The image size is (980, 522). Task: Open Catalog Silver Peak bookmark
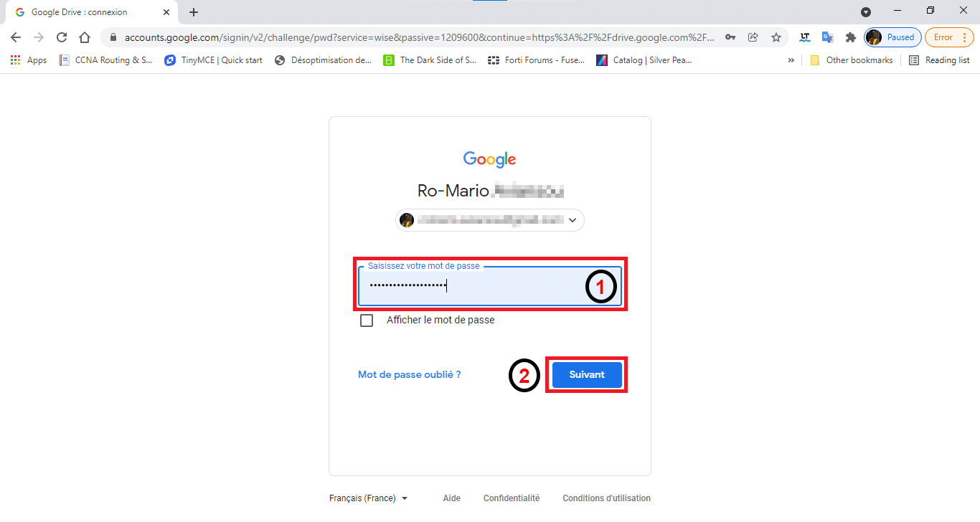[644, 60]
